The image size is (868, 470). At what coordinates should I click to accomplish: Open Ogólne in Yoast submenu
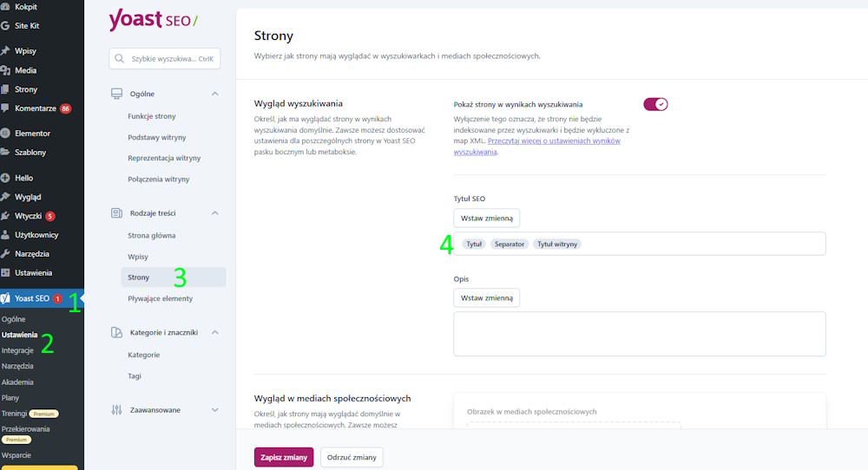(13, 319)
